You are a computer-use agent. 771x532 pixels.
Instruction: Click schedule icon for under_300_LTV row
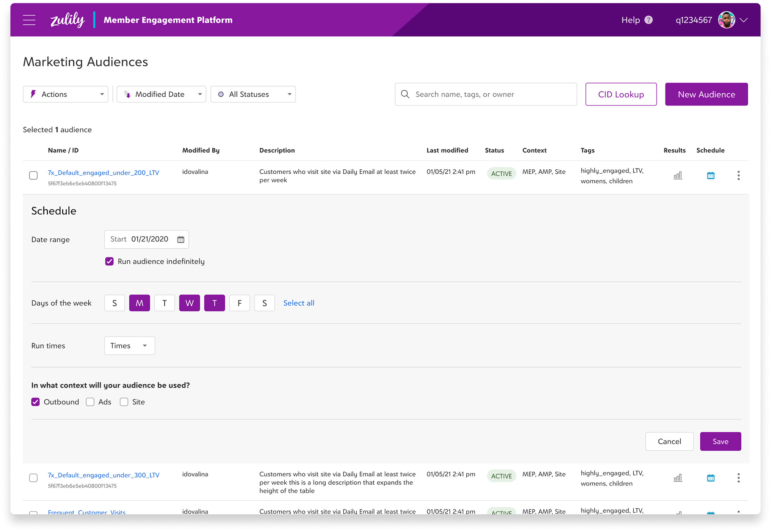(710, 478)
